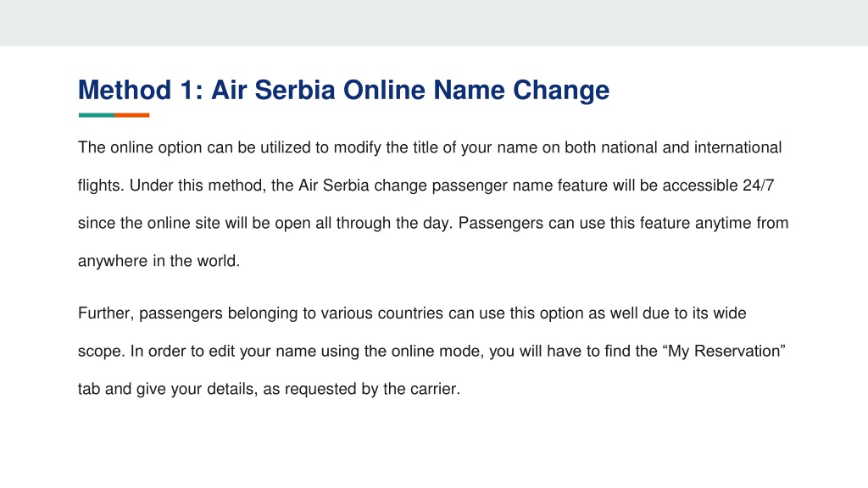Click the word "flights." beginning the second line
The image size is (868, 488).
click(x=102, y=186)
